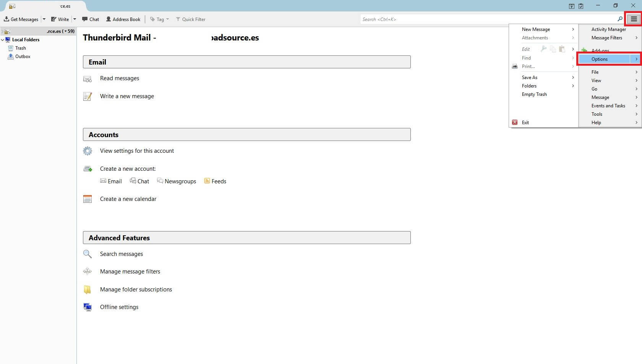Screen dimensions: 642x364
Task: Open the File submenu
Action: [x=610, y=72]
